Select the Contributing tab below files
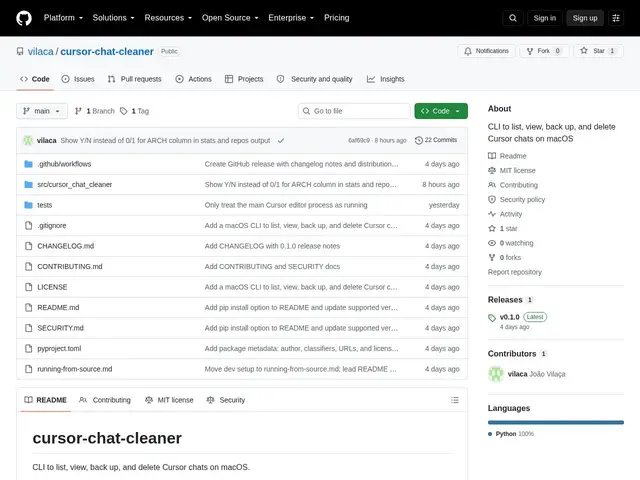 (105, 400)
